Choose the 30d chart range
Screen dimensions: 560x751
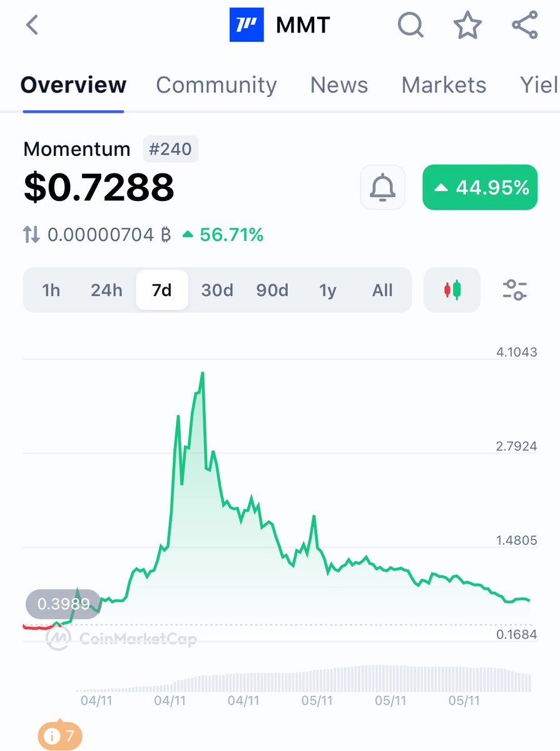coord(217,290)
